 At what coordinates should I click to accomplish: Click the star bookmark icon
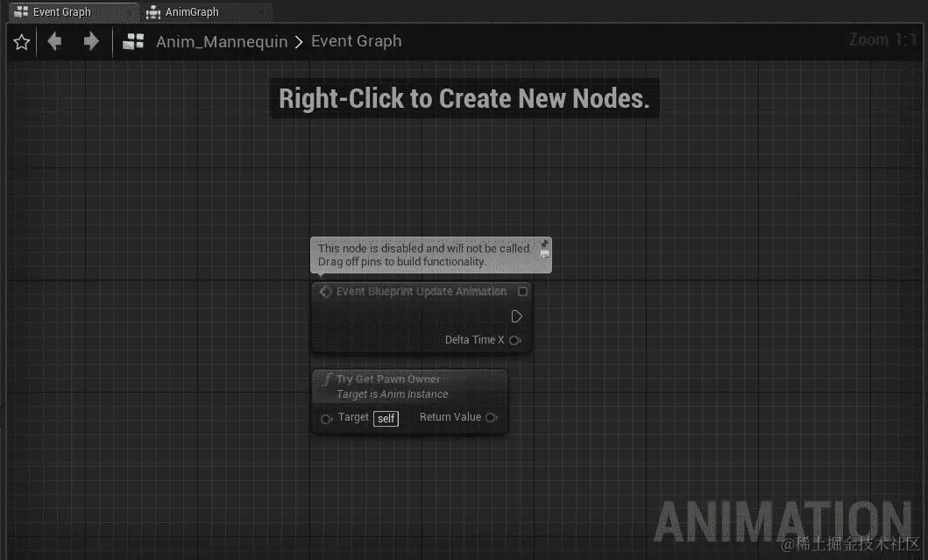pyautogui.click(x=22, y=42)
